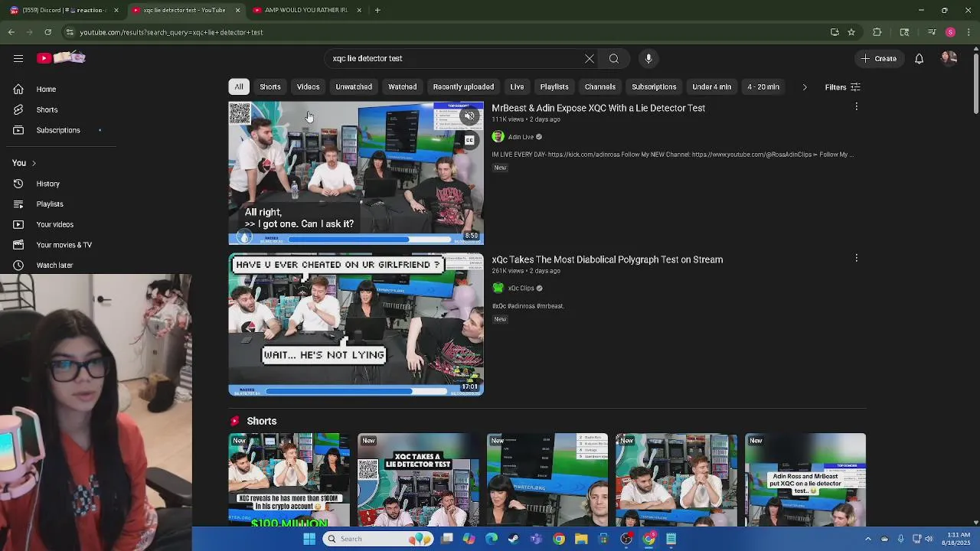Reload the page
This screenshot has height=551, width=980.
47,32
